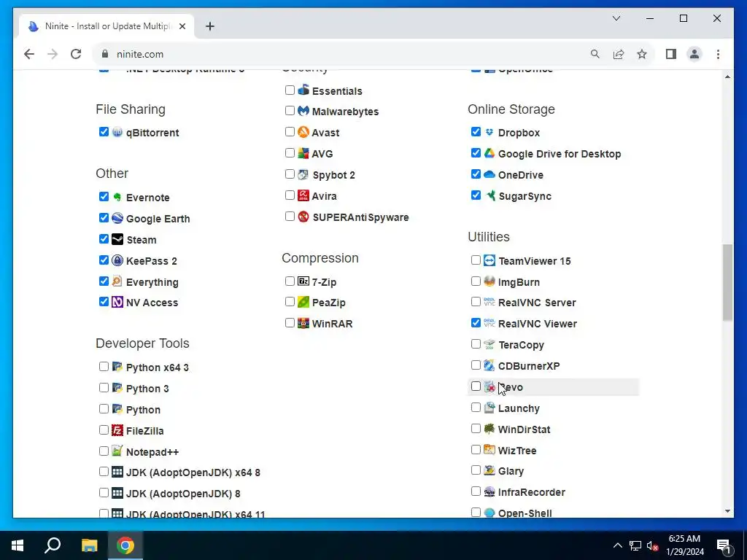This screenshot has height=560, width=747.
Task: Check the Python x64 3 checkbox
Action: 104,366
